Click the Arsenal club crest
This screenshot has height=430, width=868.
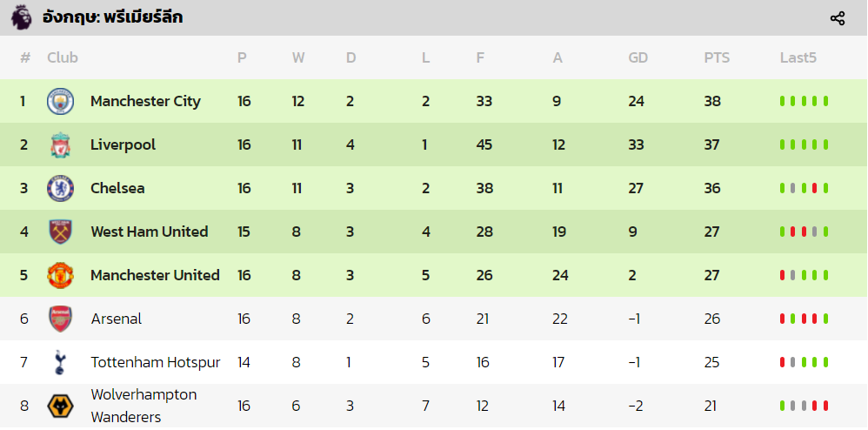tap(60, 319)
